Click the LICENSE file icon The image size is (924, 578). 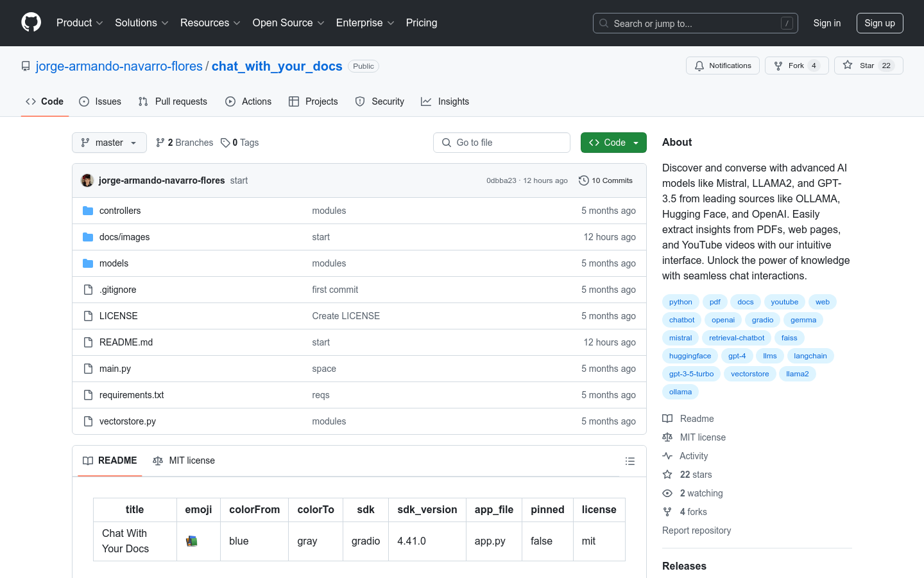(88, 316)
